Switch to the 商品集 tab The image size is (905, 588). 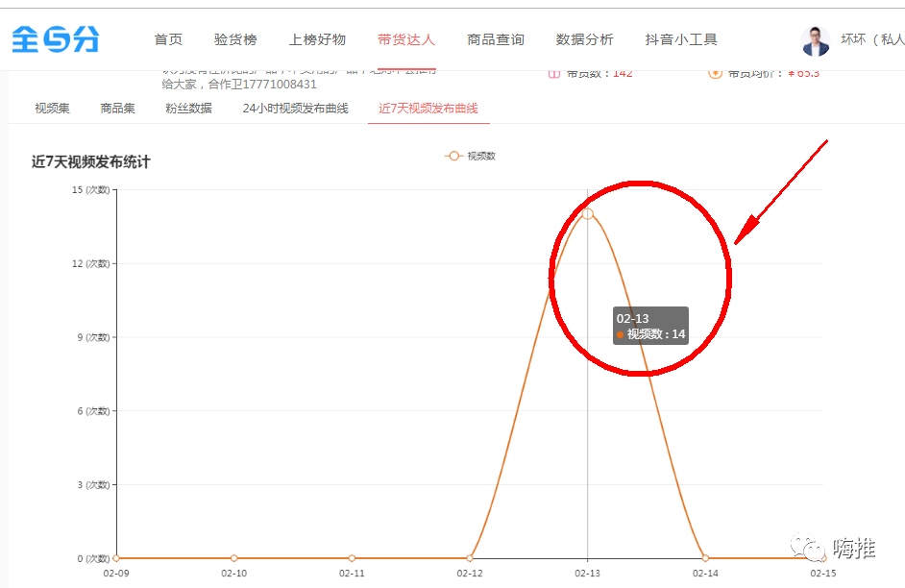point(117,109)
